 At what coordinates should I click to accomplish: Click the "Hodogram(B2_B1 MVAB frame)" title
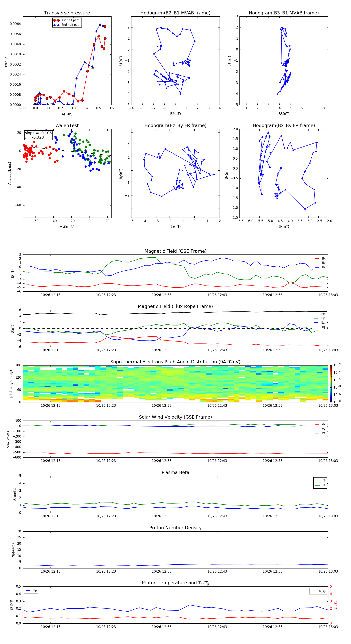[x=175, y=13]
